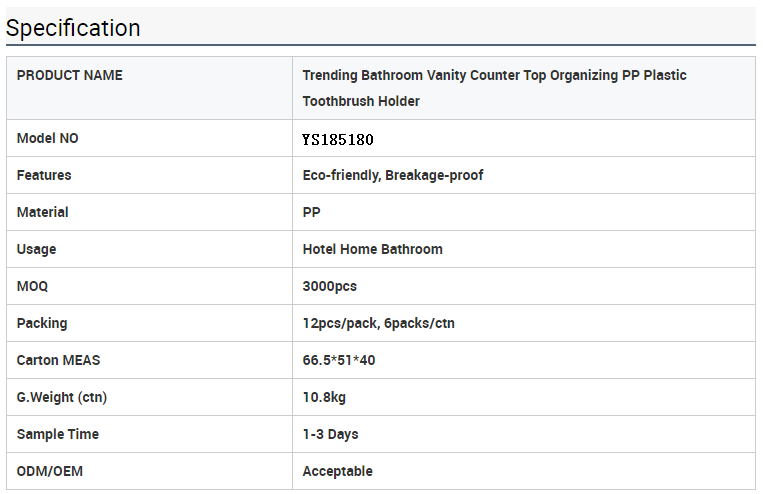Image resolution: width=763 pixels, height=494 pixels.
Task: Click the PP material value
Action: pyautogui.click(x=311, y=212)
